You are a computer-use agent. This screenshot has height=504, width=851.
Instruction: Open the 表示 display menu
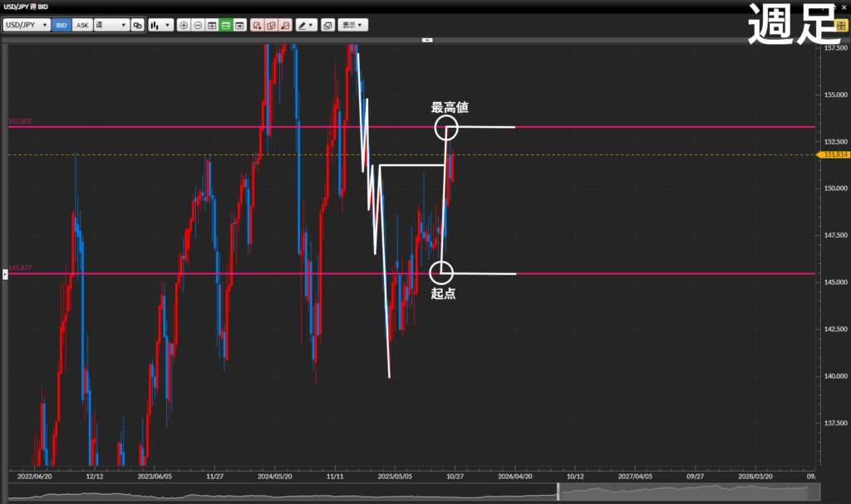pyautogui.click(x=353, y=26)
